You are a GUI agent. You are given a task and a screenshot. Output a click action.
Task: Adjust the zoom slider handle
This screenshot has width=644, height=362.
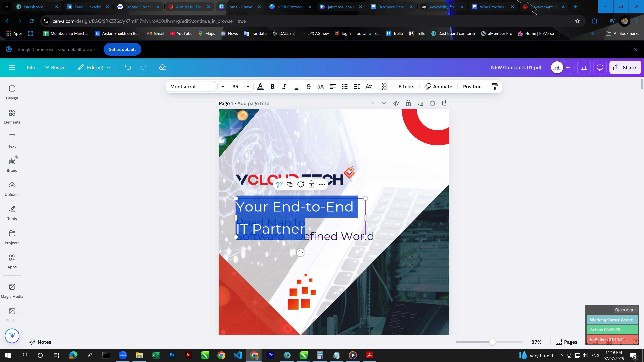(493, 342)
